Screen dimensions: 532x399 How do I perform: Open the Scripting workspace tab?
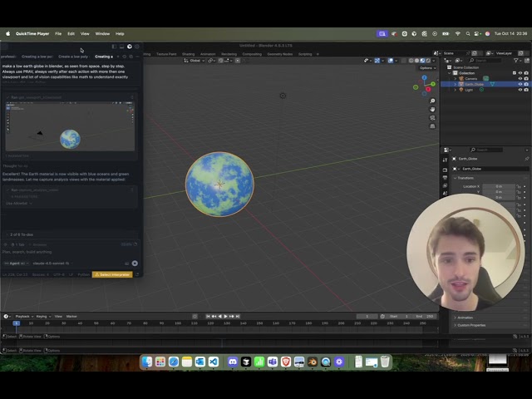coord(305,54)
